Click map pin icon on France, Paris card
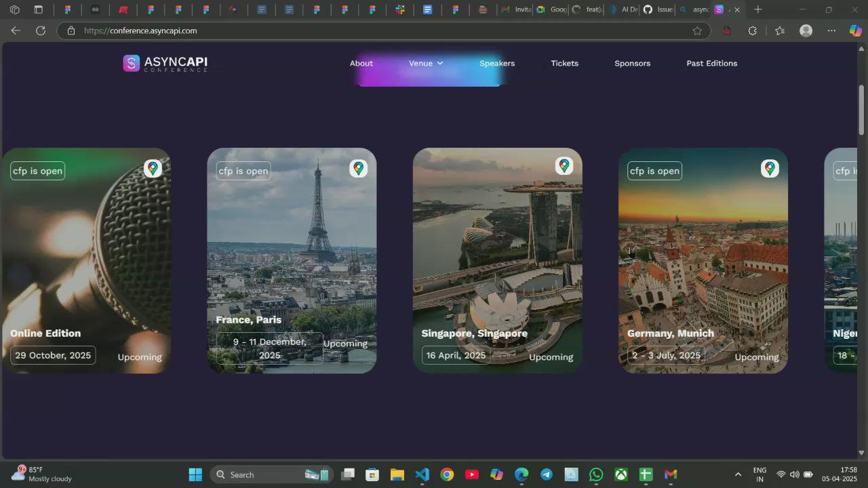This screenshot has width=868, height=488. pyautogui.click(x=358, y=168)
